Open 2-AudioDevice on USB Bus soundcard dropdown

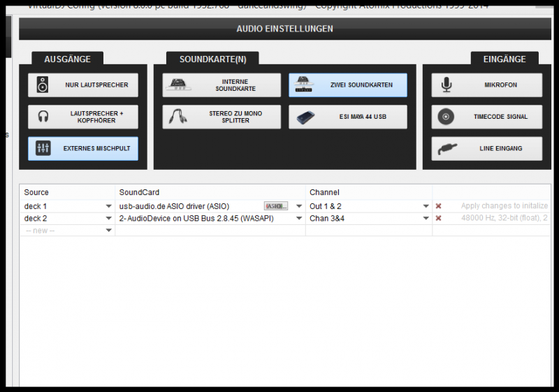click(299, 219)
